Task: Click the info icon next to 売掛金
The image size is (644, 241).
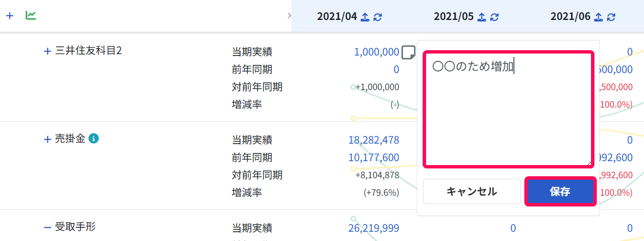Action: coord(94,139)
